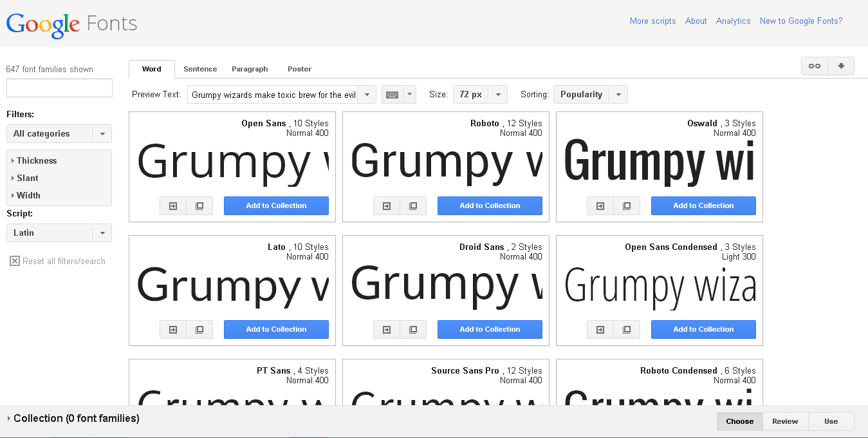Screen dimensions: 868x438
Task: Add Oswald to Collection
Action: (703, 205)
